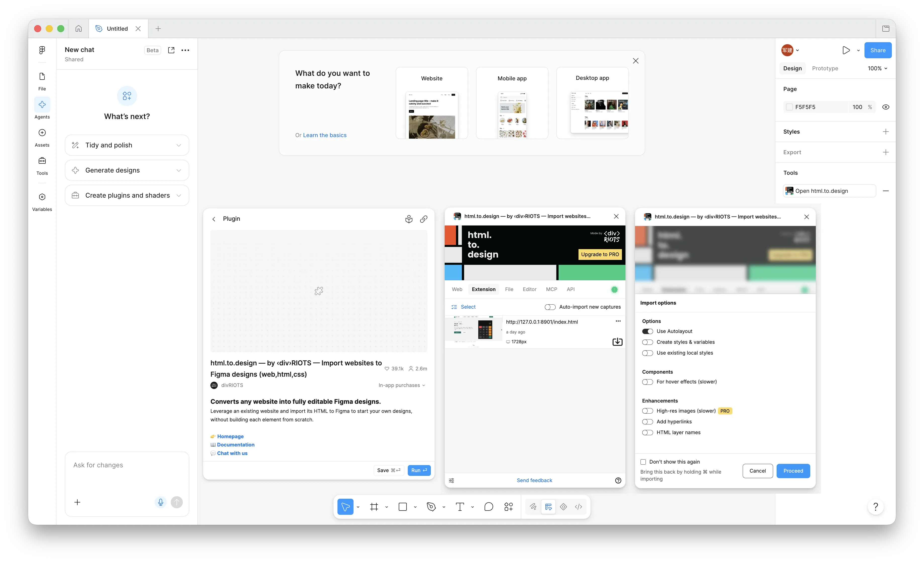Viewport: 924px width, 562px height.
Task: Toggle page background visibility eye
Action: pyautogui.click(x=886, y=107)
